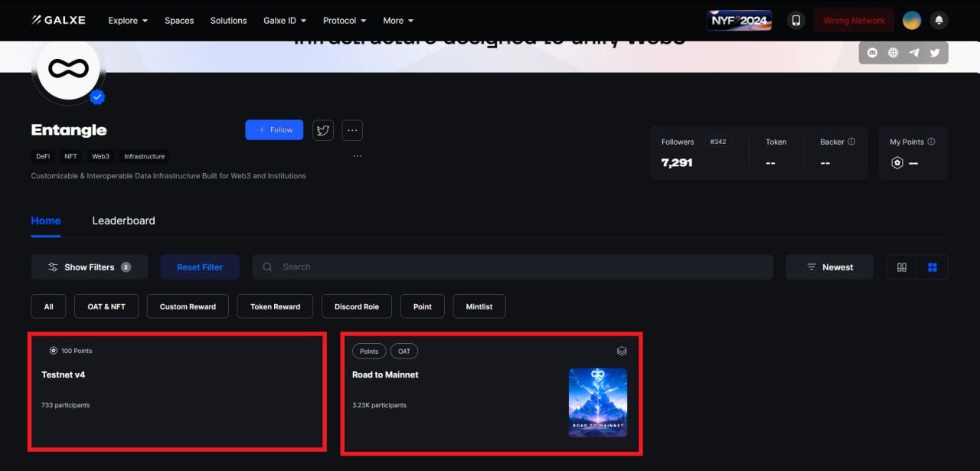The image size is (980, 471).
Task: Open the Newest sort dropdown
Action: (x=829, y=267)
